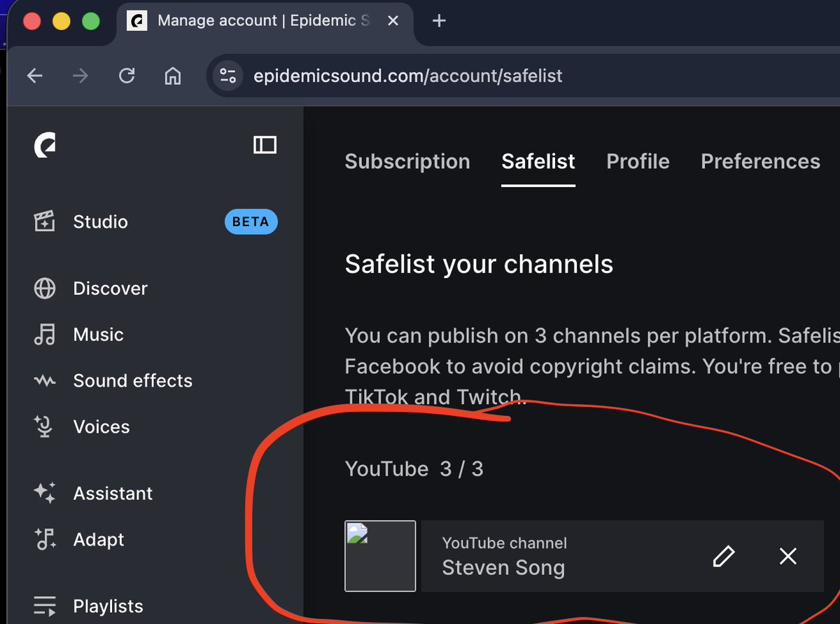The width and height of the screenshot is (840, 624).
Task: Click the browser home icon
Action: click(x=173, y=76)
